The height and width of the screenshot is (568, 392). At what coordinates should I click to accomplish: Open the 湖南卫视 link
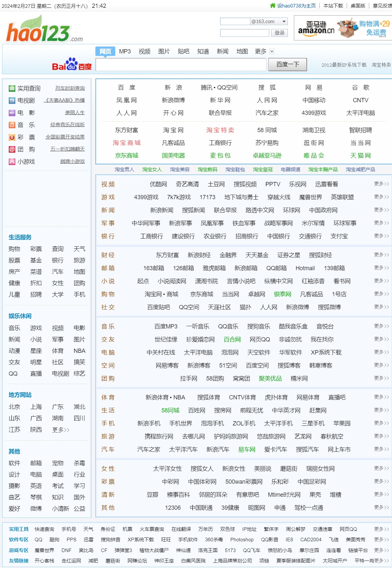coord(314,130)
